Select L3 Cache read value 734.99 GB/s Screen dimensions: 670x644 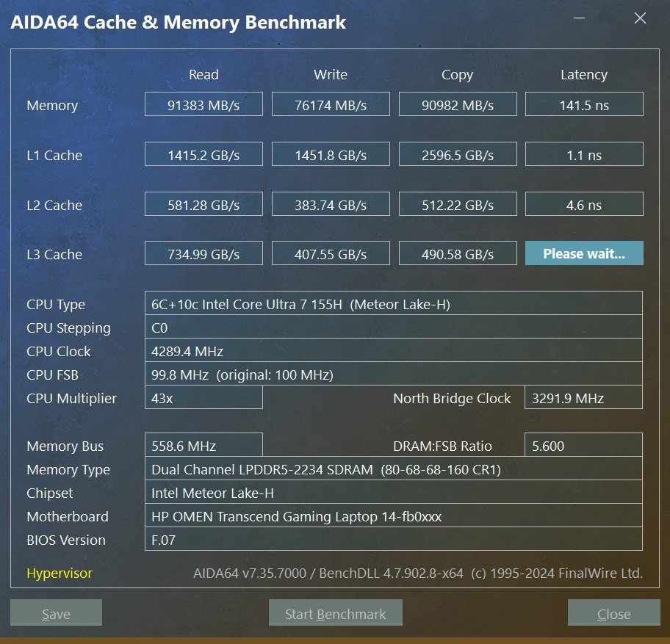(203, 253)
